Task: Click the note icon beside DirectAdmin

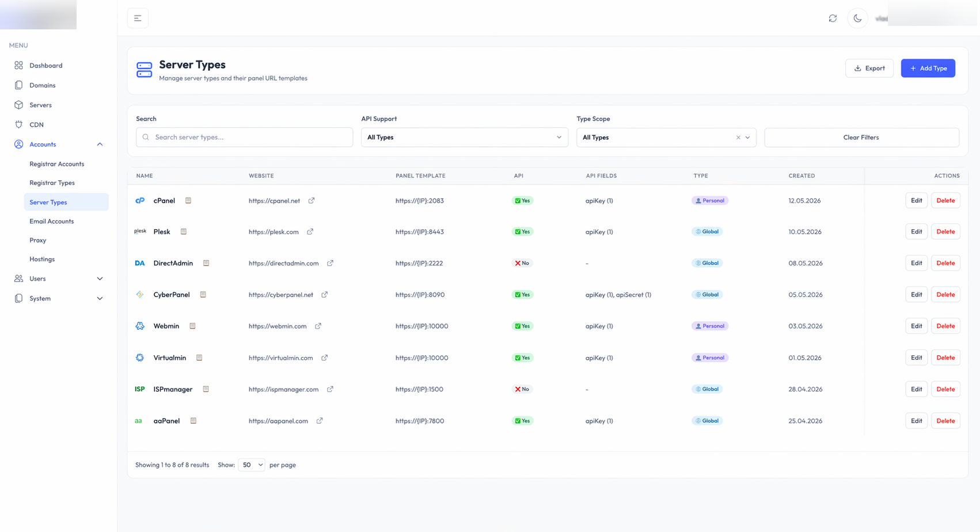Action: point(206,263)
